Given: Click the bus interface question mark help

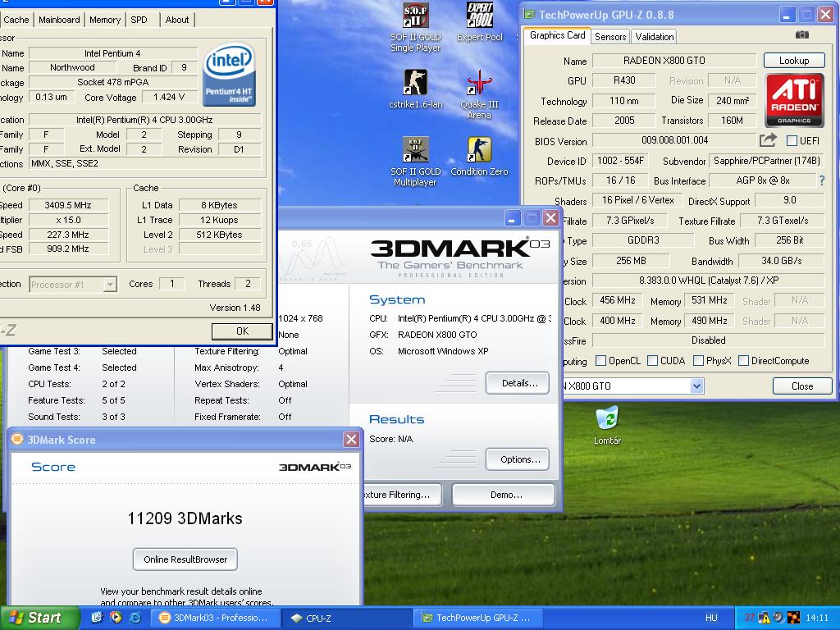Looking at the screenshot, I should point(822,180).
